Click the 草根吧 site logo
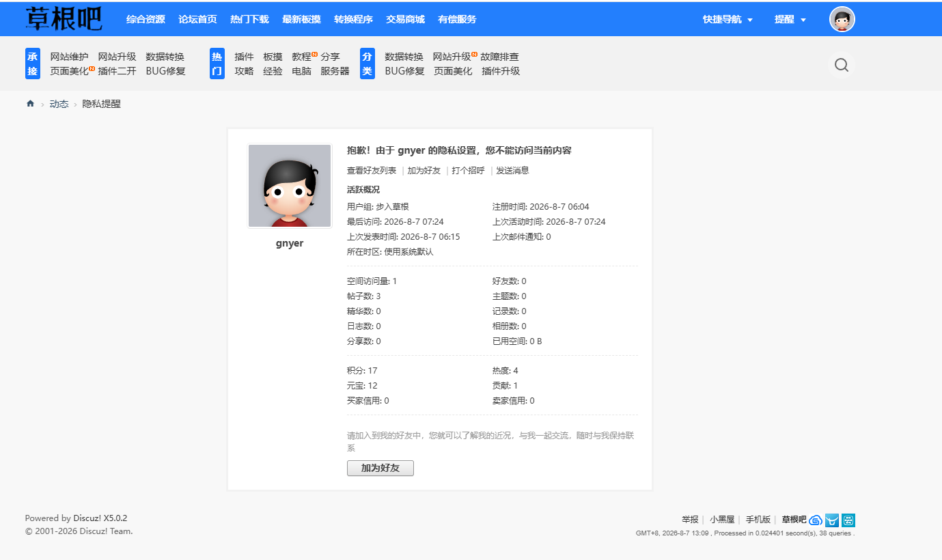Viewport: 942px width, 560px height. (64, 19)
